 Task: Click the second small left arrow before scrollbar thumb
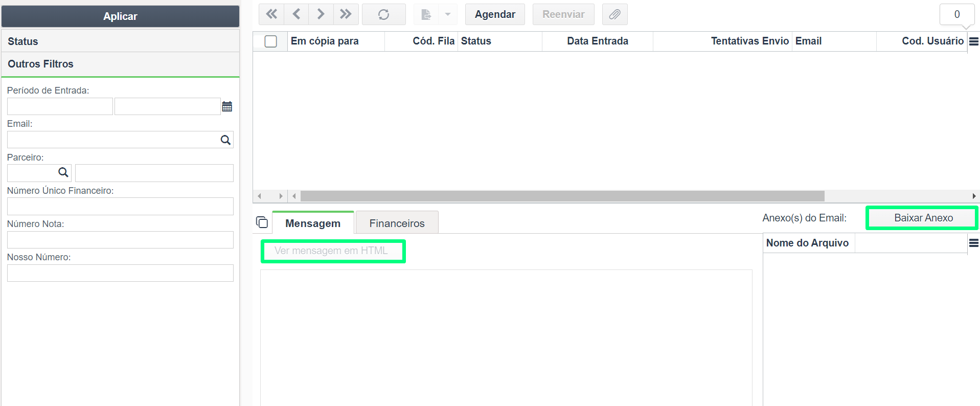[x=294, y=196]
